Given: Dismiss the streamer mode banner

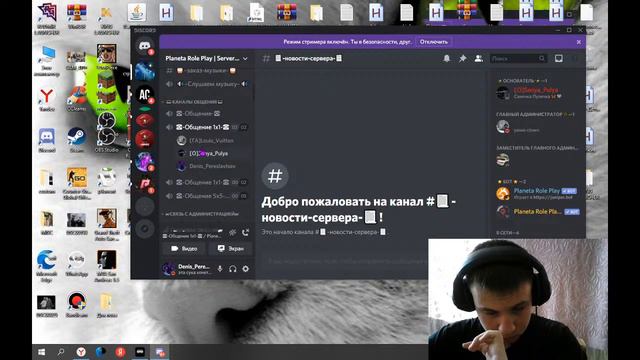Looking at the screenshot, I should (578, 42).
